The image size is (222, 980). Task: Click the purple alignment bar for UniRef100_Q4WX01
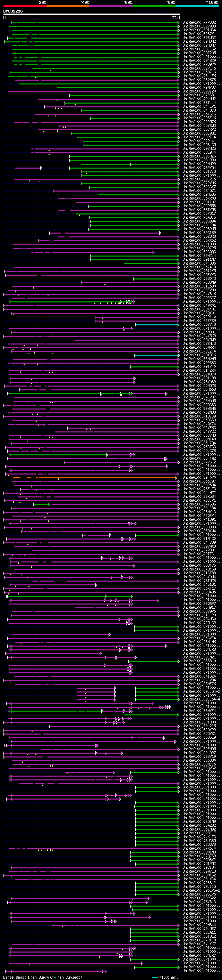[x=92, y=306]
